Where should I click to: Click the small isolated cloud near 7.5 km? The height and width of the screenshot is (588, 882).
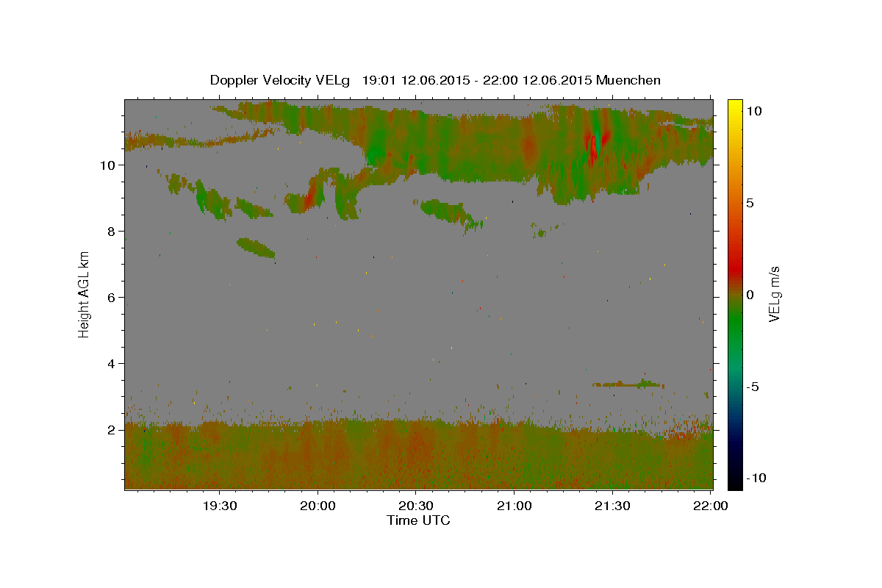coord(256,247)
